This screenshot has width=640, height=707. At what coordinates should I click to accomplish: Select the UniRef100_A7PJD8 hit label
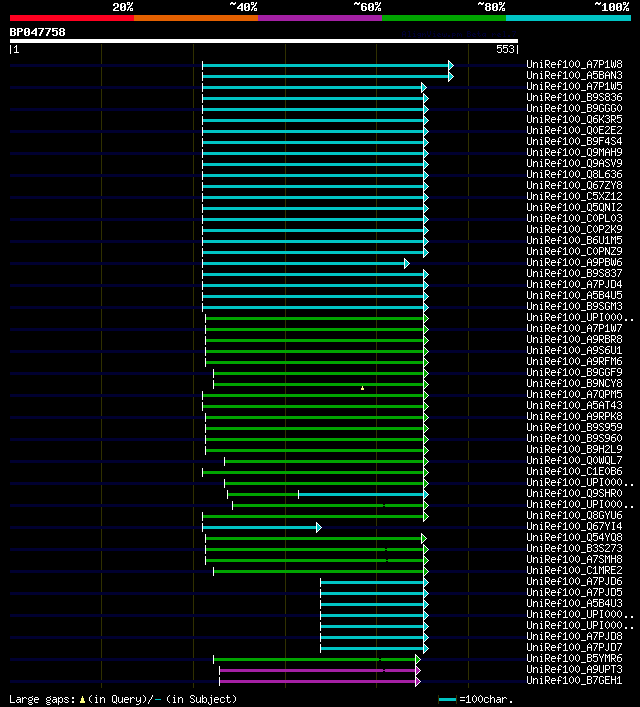(x=574, y=636)
